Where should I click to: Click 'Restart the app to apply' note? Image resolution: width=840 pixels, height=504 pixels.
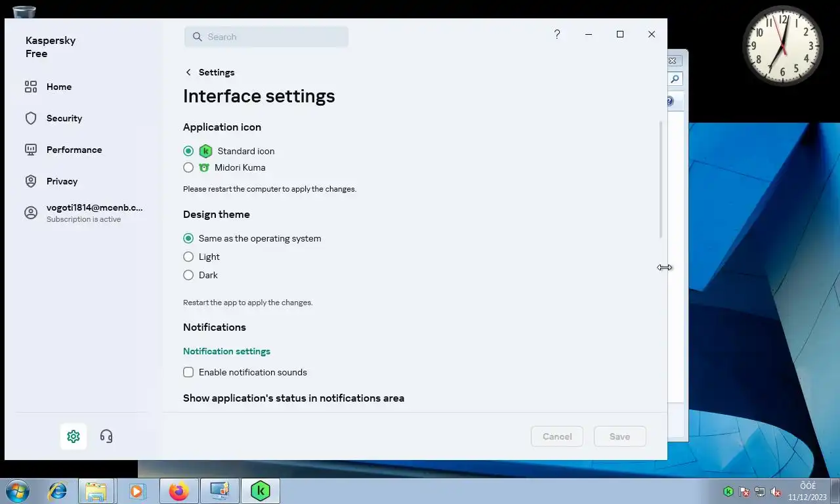coord(248,303)
